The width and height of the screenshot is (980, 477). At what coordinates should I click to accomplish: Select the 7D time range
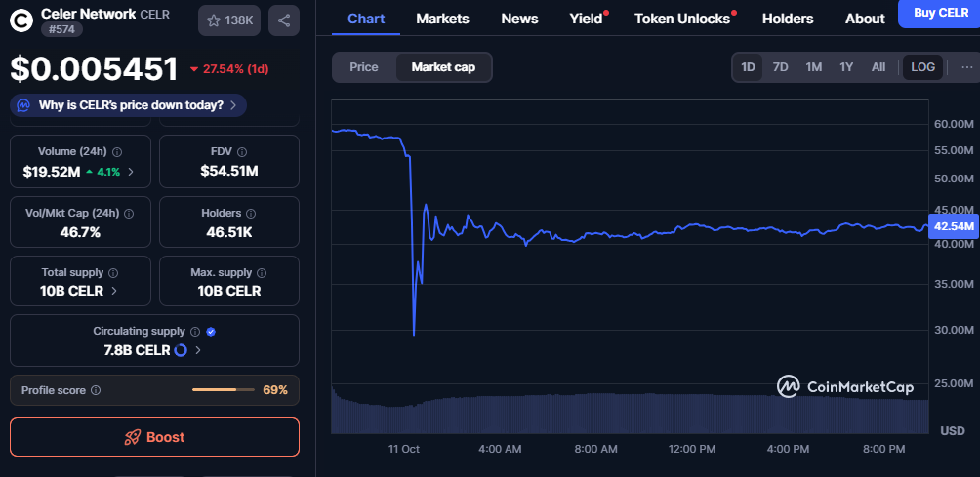780,67
